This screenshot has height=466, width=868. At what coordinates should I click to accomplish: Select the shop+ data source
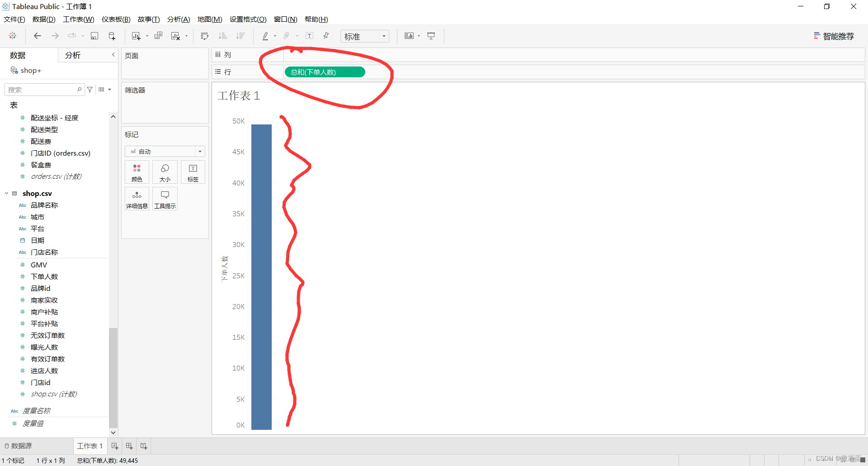[x=26, y=71]
